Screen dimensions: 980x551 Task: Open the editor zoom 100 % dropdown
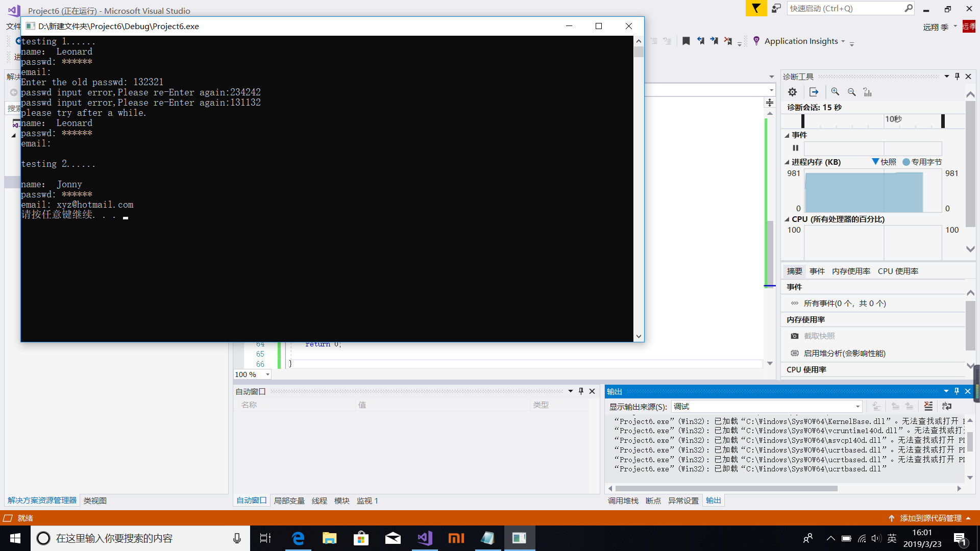[267, 374]
